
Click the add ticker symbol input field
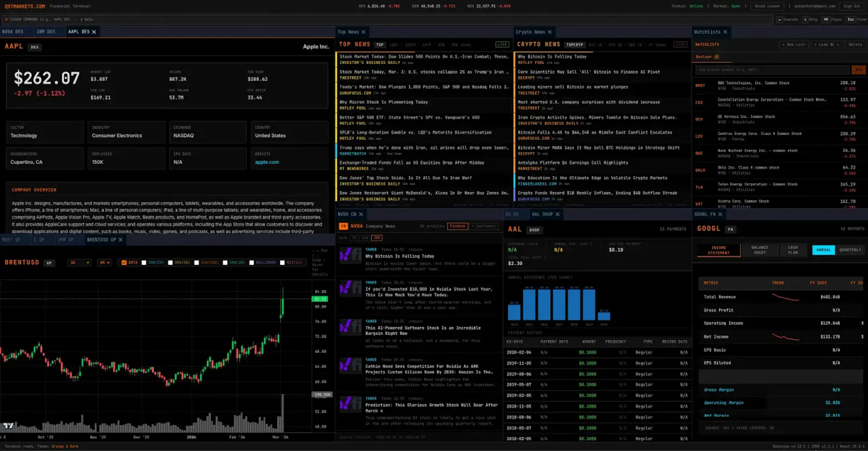tap(773, 70)
